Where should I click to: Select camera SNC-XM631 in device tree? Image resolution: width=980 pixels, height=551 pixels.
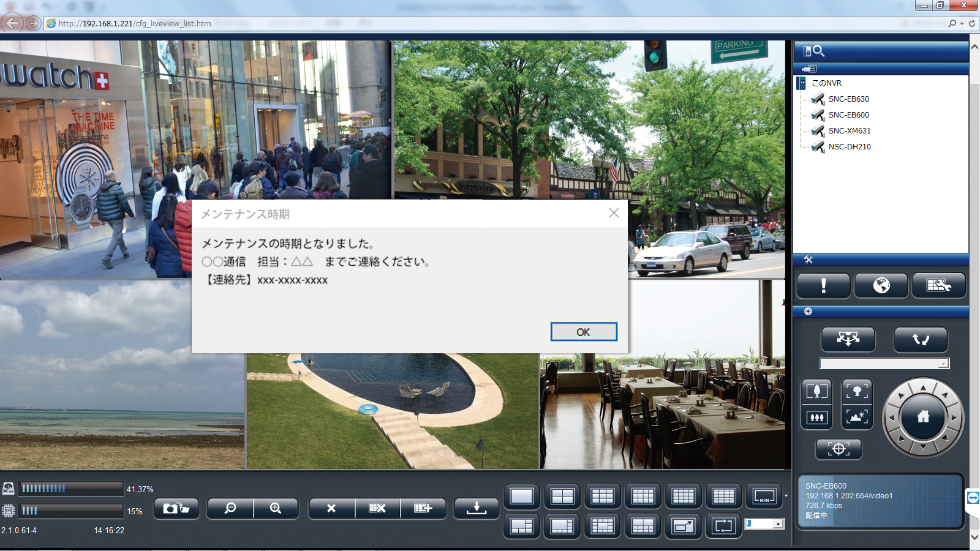849,130
